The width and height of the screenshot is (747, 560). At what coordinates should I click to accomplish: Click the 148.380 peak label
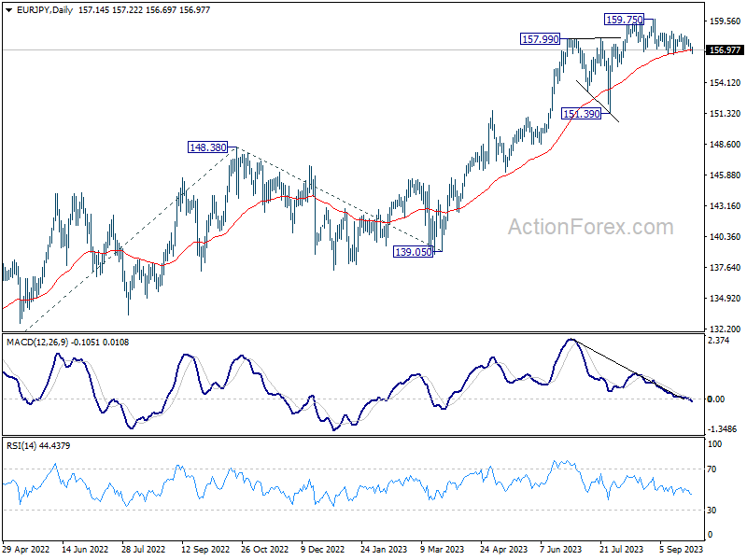(x=207, y=147)
